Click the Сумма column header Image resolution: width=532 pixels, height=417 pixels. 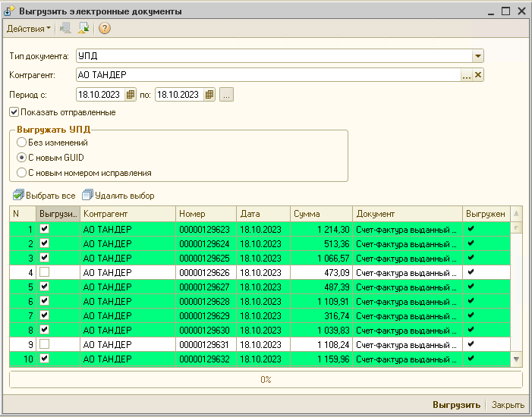click(321, 214)
